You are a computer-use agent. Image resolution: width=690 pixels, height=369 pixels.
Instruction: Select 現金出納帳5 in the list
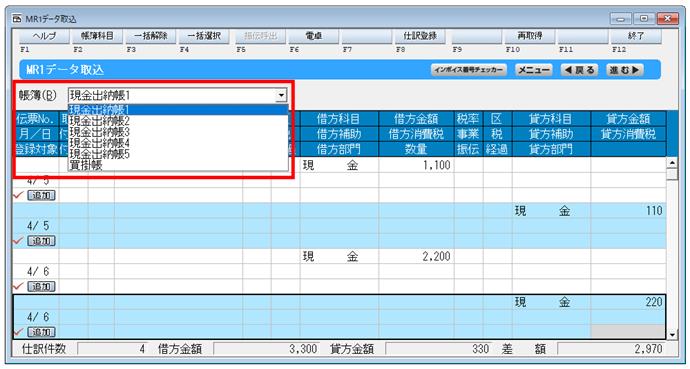pyautogui.click(x=99, y=154)
